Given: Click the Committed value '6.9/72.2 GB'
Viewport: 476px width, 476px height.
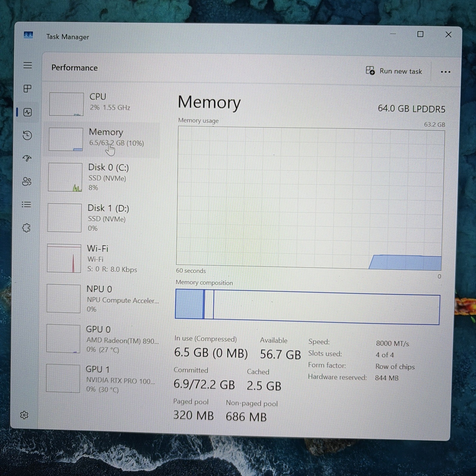Looking at the screenshot, I should [204, 384].
